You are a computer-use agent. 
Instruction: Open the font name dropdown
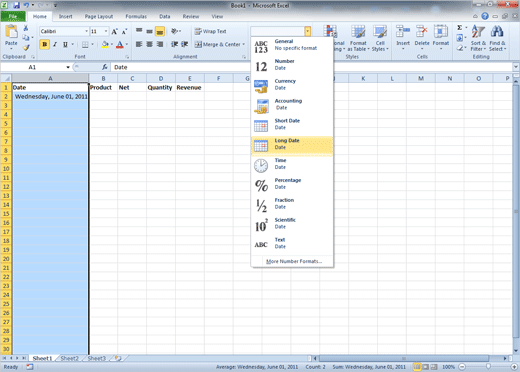pos(86,31)
